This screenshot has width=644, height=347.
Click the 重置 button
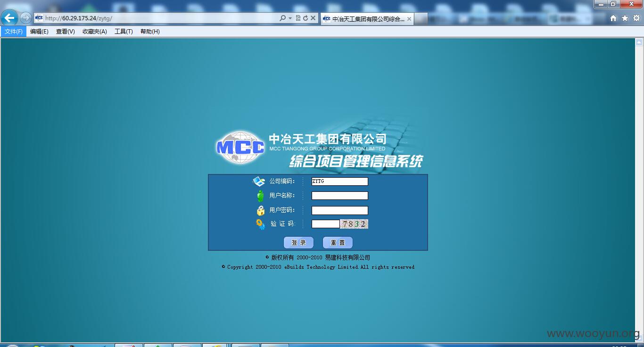click(338, 243)
